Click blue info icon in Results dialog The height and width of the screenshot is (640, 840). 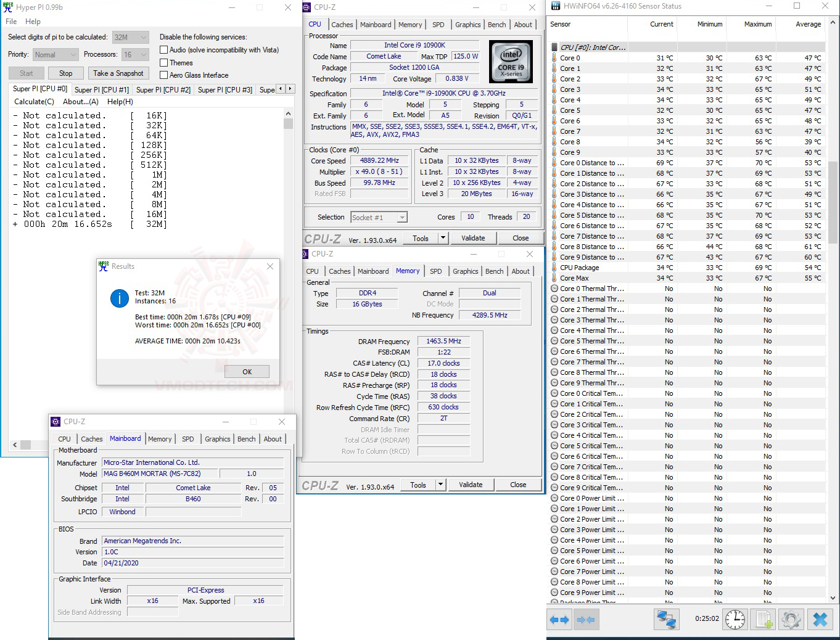tap(119, 298)
